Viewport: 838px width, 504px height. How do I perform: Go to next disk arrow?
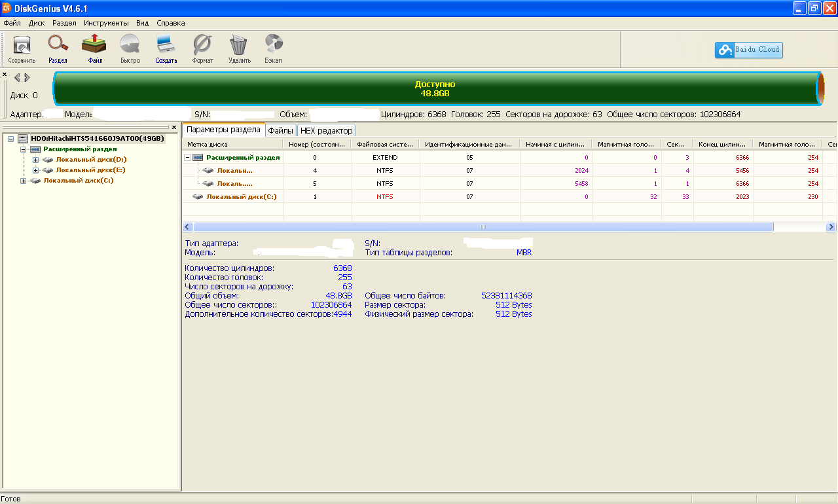coord(27,77)
